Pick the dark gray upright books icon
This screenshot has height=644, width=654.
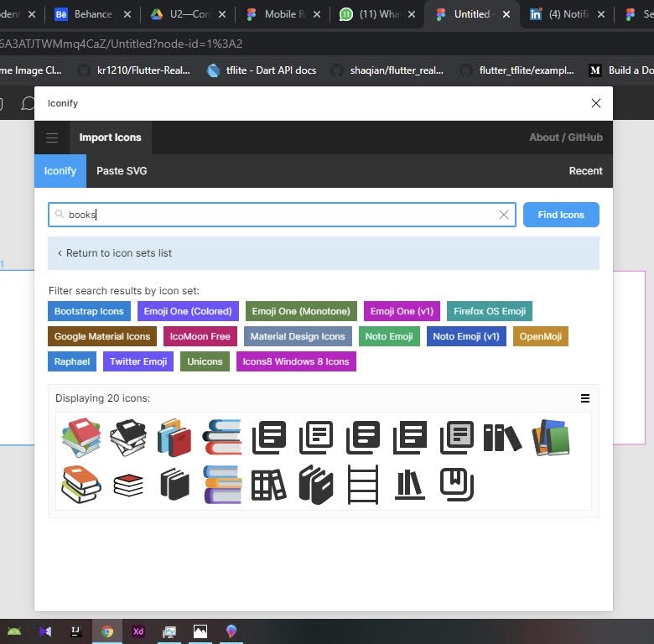pyautogui.click(x=174, y=485)
